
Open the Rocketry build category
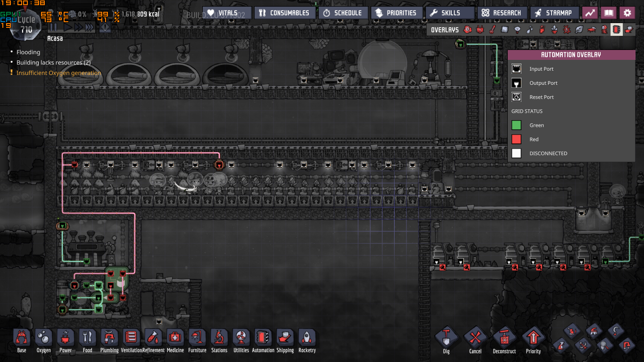(x=307, y=341)
